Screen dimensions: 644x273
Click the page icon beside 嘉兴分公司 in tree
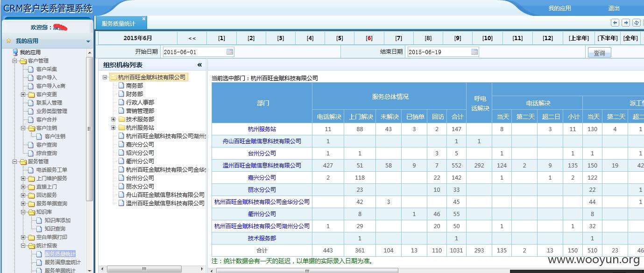tap(121, 145)
